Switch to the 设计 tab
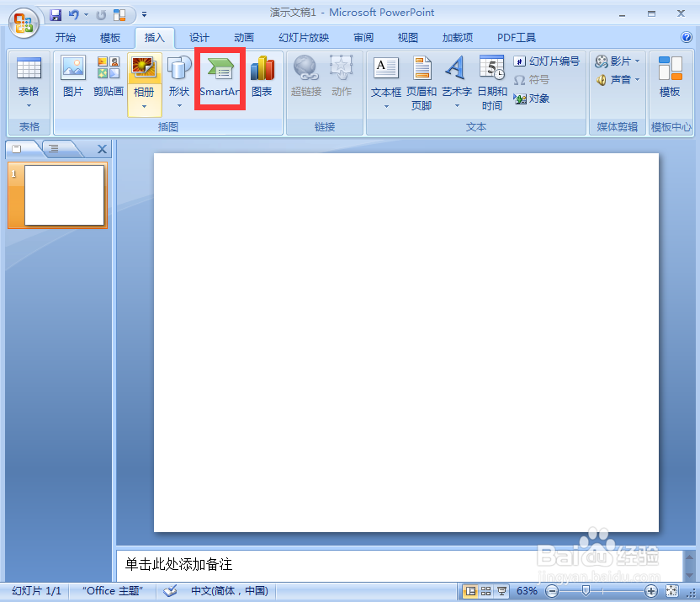This screenshot has width=700, height=602. tap(199, 38)
